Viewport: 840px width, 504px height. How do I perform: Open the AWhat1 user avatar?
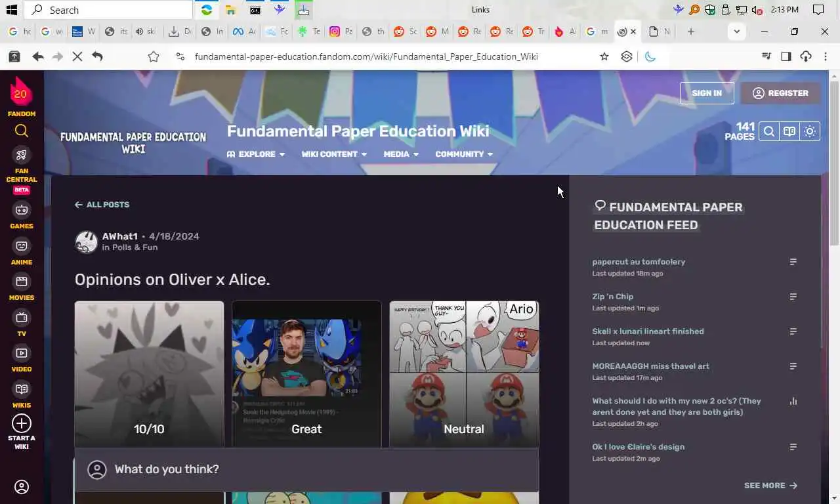click(x=86, y=241)
